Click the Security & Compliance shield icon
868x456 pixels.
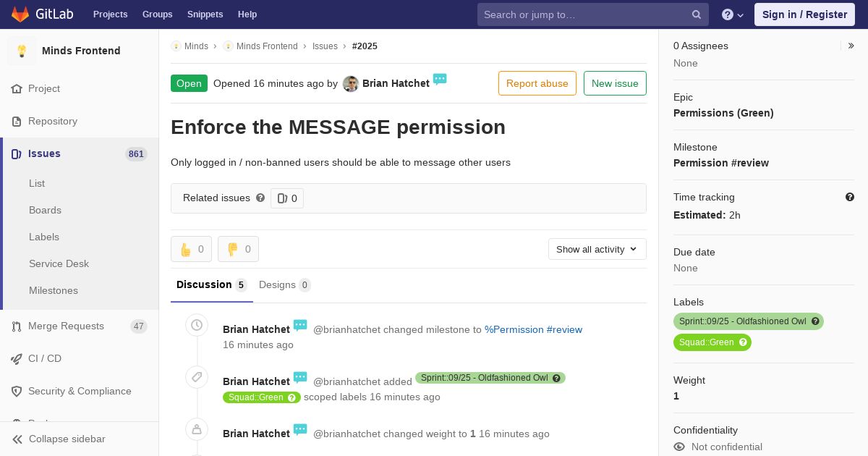click(17, 392)
